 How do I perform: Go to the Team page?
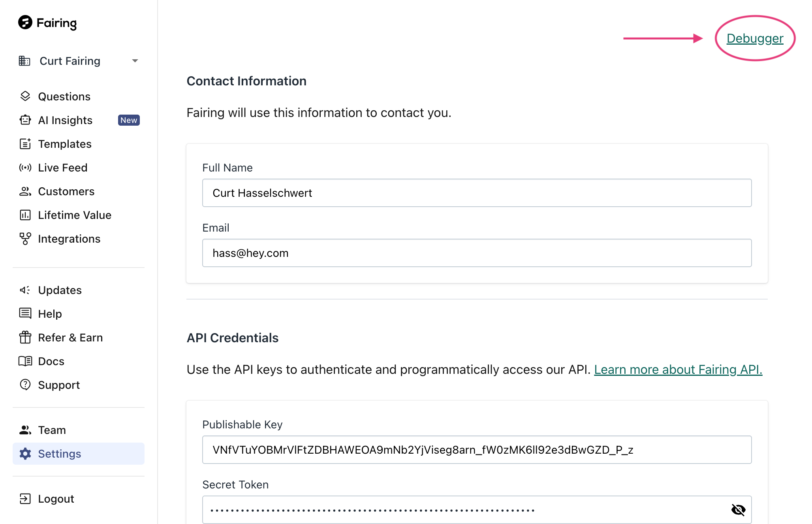pyautogui.click(x=52, y=430)
